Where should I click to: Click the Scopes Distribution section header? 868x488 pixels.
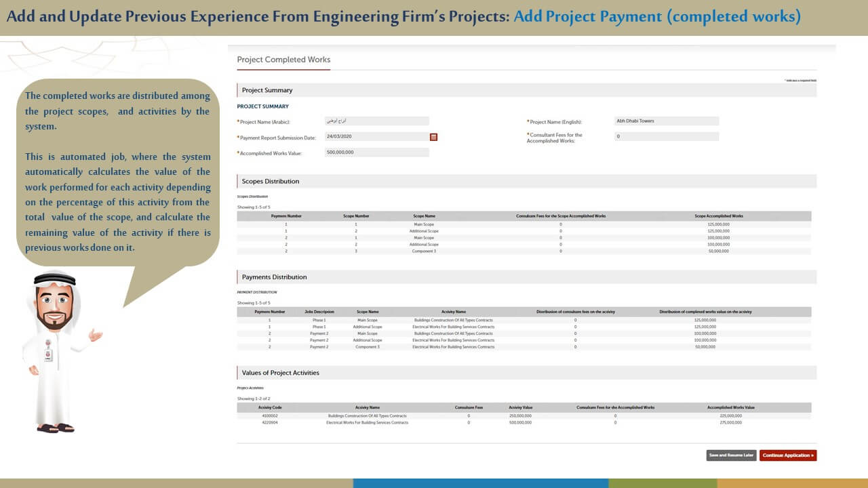[x=271, y=182]
